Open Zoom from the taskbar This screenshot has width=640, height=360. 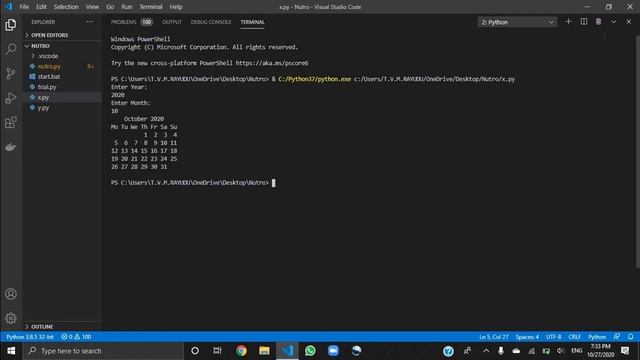(x=333, y=351)
